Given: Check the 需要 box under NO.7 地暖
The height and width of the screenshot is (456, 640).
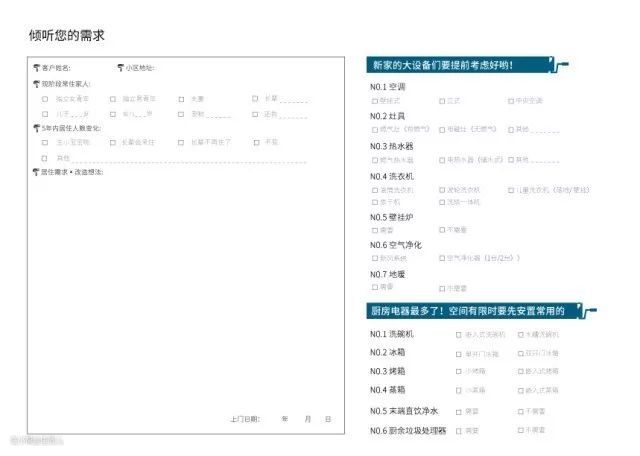Looking at the screenshot, I should click(x=375, y=286).
